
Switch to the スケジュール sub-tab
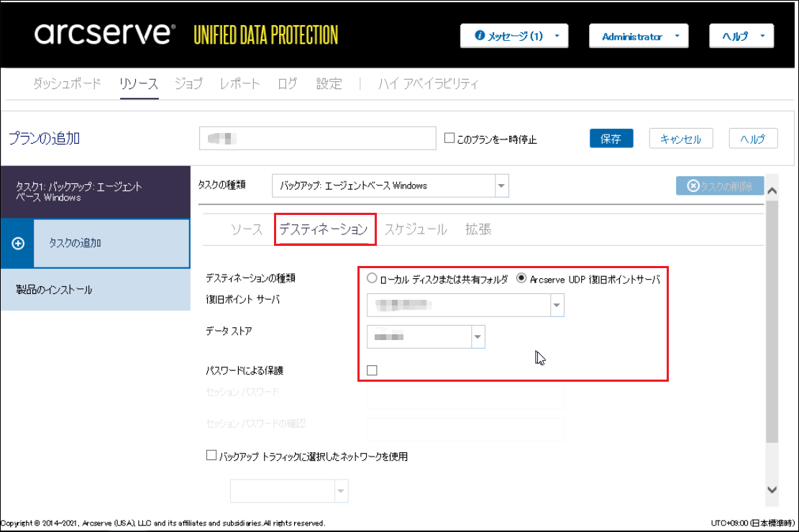(416, 229)
